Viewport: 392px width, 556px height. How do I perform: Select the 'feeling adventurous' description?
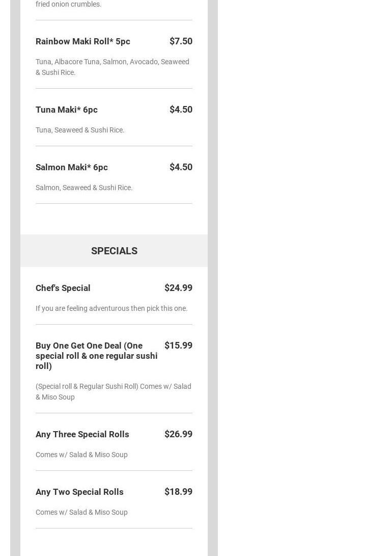pyautogui.click(x=111, y=308)
